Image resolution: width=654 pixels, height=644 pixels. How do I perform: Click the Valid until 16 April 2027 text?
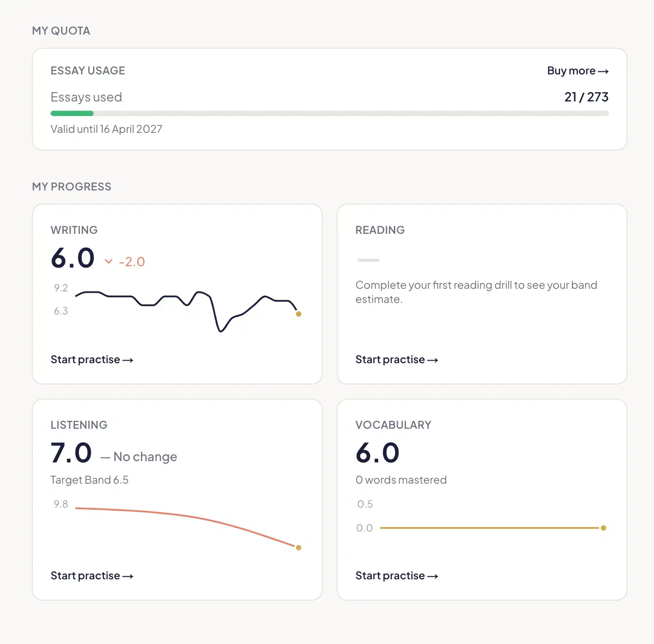(106, 129)
